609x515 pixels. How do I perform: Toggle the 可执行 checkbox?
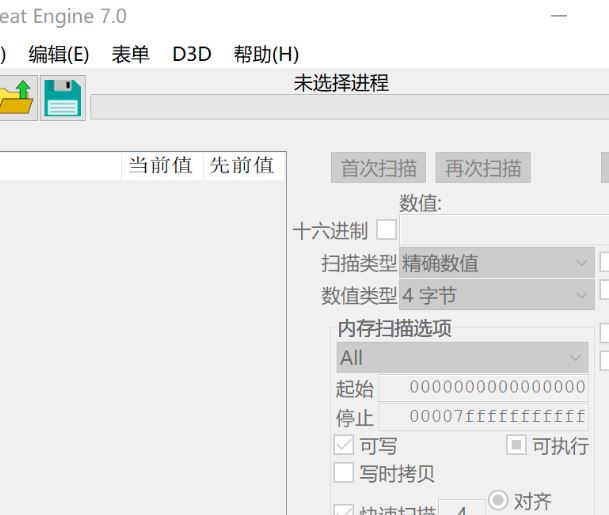[516, 446]
